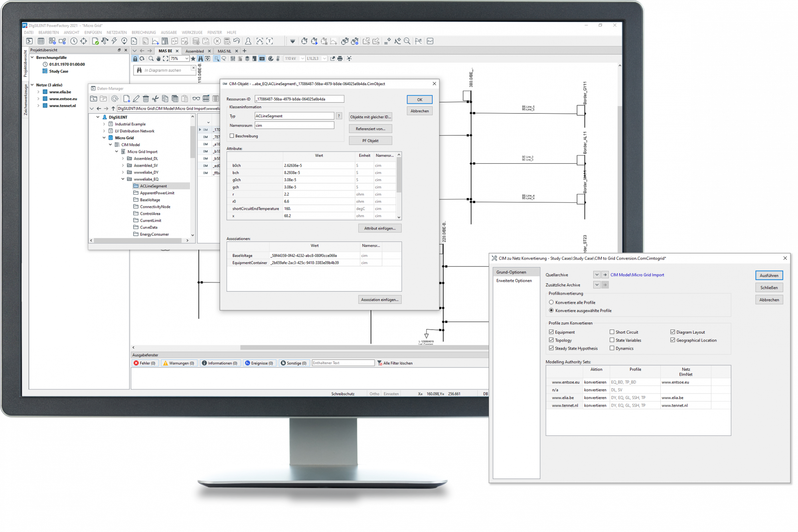The height and width of the screenshot is (532, 798).
Task: Click the Ausführen button
Action: tap(769, 275)
